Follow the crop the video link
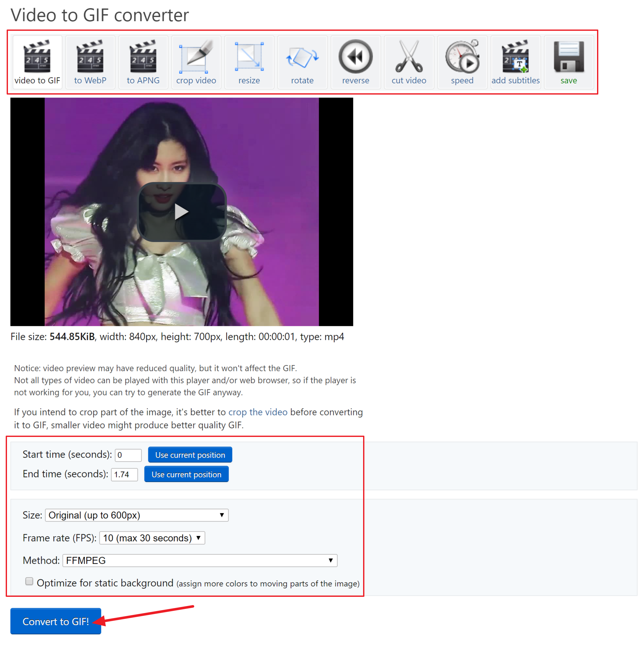This screenshot has height=646, width=644. pos(258,412)
